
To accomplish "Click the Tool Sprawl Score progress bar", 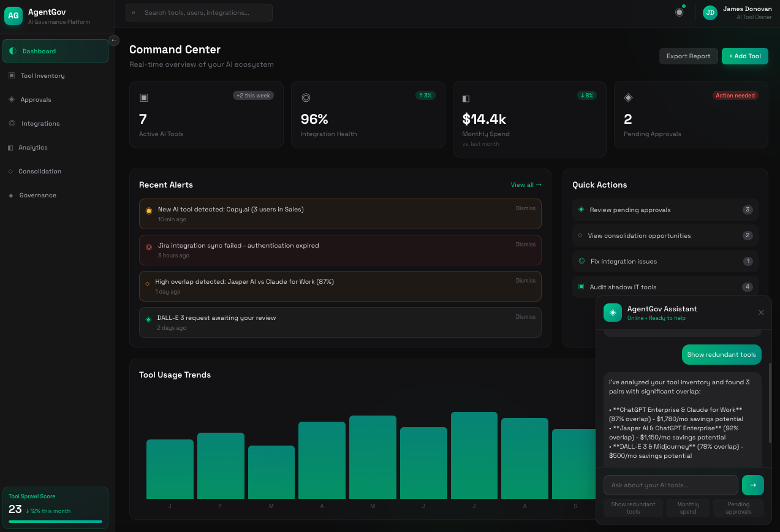I will [55, 522].
